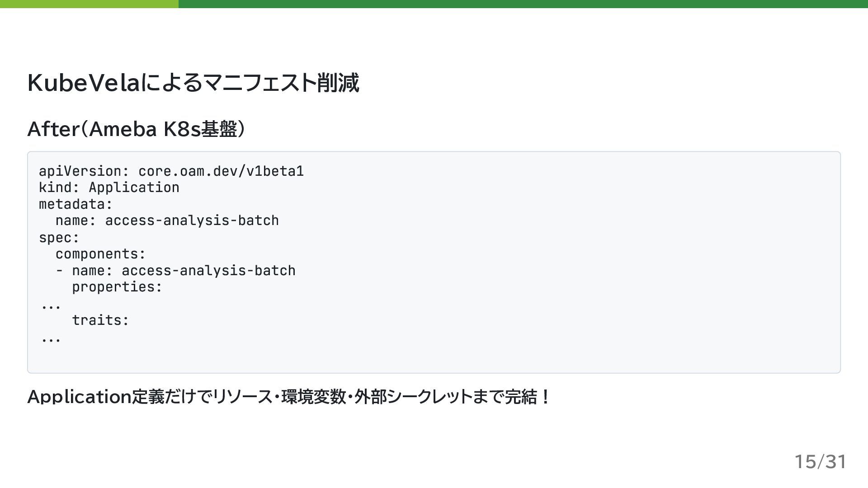Click the ellipsis below "properties:"
Image resolution: width=868 pixels, height=488 pixels.
tap(51, 306)
